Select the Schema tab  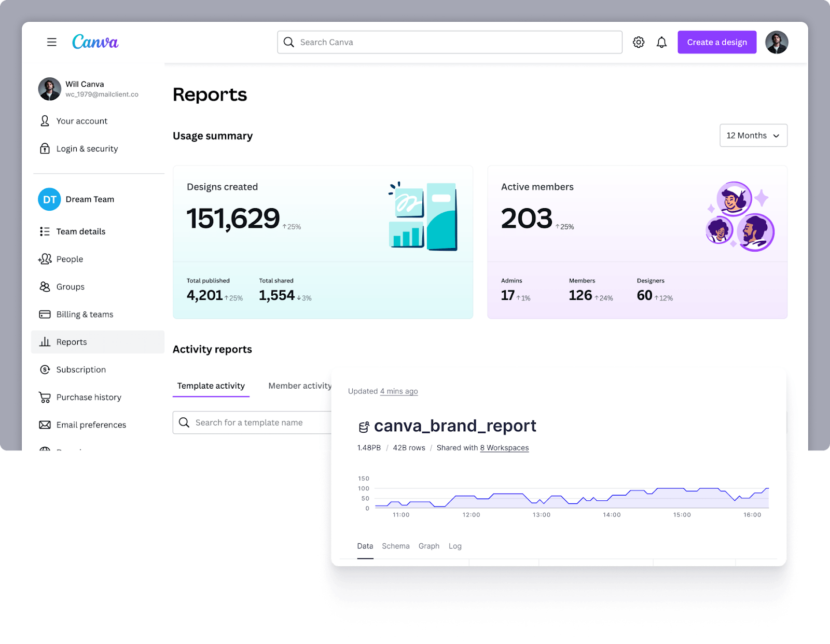click(x=396, y=546)
